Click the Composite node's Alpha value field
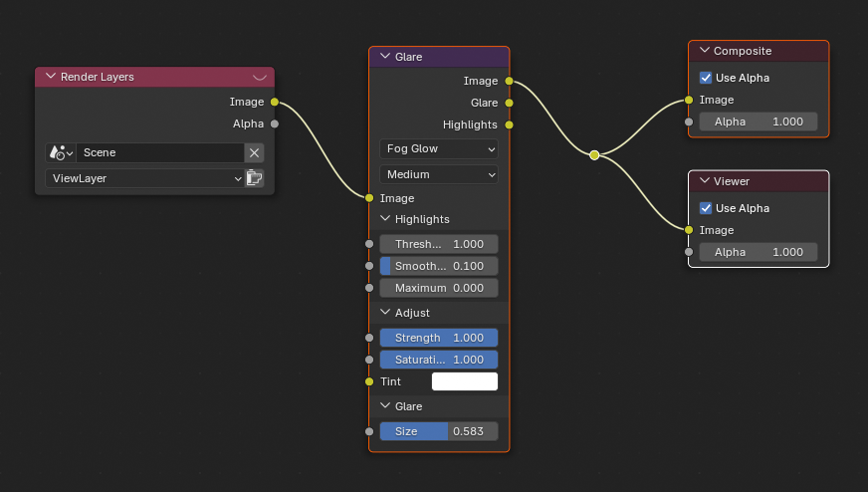Image resolution: width=868 pixels, height=492 pixels. 758,122
